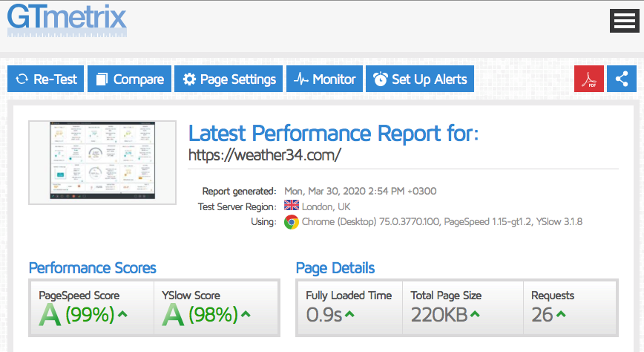Click the Monitor button
Screen dimensions: 644x352
click(324, 79)
